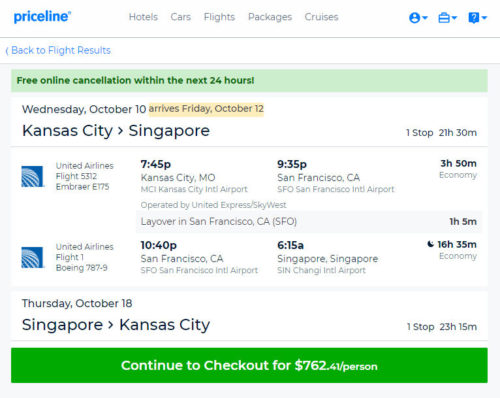The image size is (500, 398).
Task: Click the overnight moon icon beside 16h 35m
Action: pos(431,244)
